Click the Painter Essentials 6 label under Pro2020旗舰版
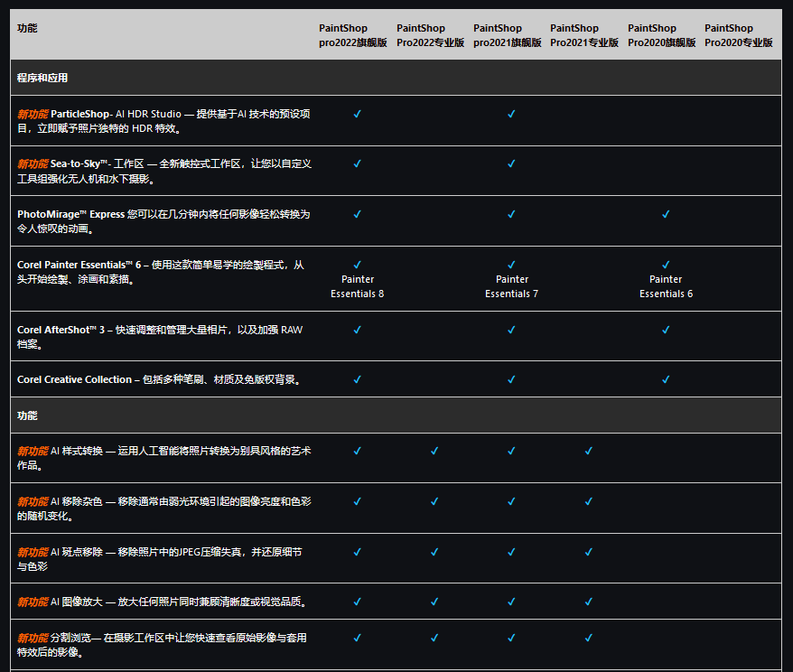Image resolution: width=793 pixels, height=672 pixels. click(667, 286)
